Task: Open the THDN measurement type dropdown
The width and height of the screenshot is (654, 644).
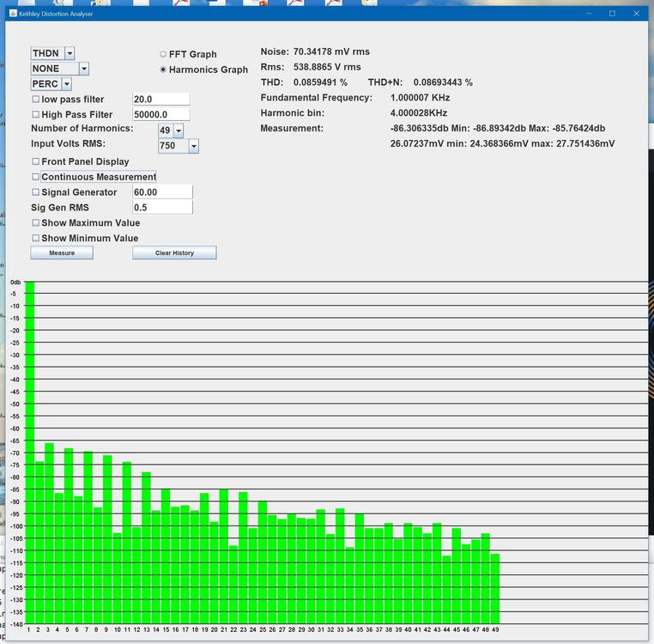Action: pos(70,53)
